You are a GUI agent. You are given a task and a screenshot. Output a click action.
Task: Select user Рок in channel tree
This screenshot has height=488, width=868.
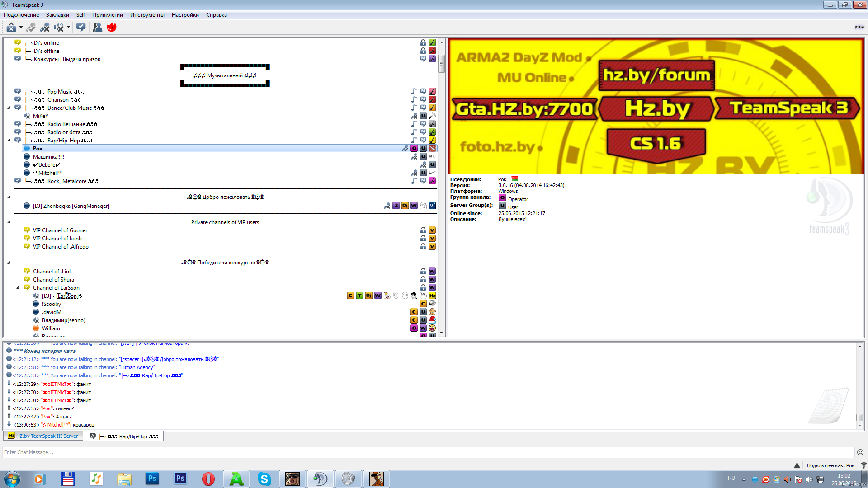[229, 149]
